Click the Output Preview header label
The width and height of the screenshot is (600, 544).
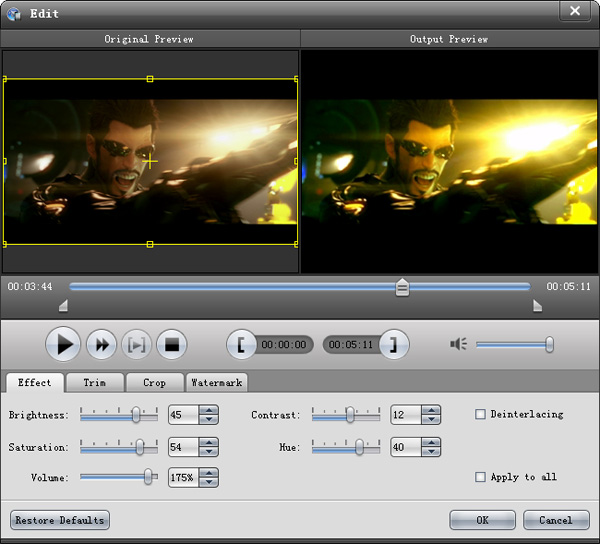coord(449,39)
